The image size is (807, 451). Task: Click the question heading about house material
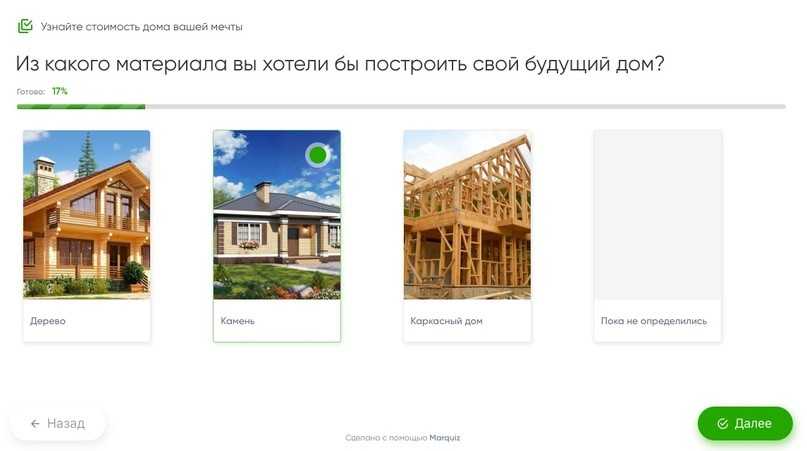[340, 63]
